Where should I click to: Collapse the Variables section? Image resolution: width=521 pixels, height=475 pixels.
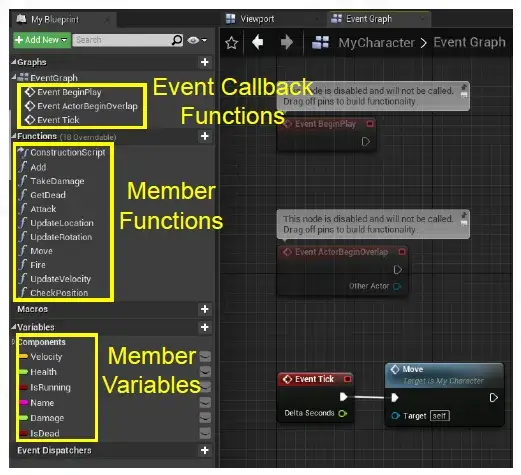coord(14,327)
